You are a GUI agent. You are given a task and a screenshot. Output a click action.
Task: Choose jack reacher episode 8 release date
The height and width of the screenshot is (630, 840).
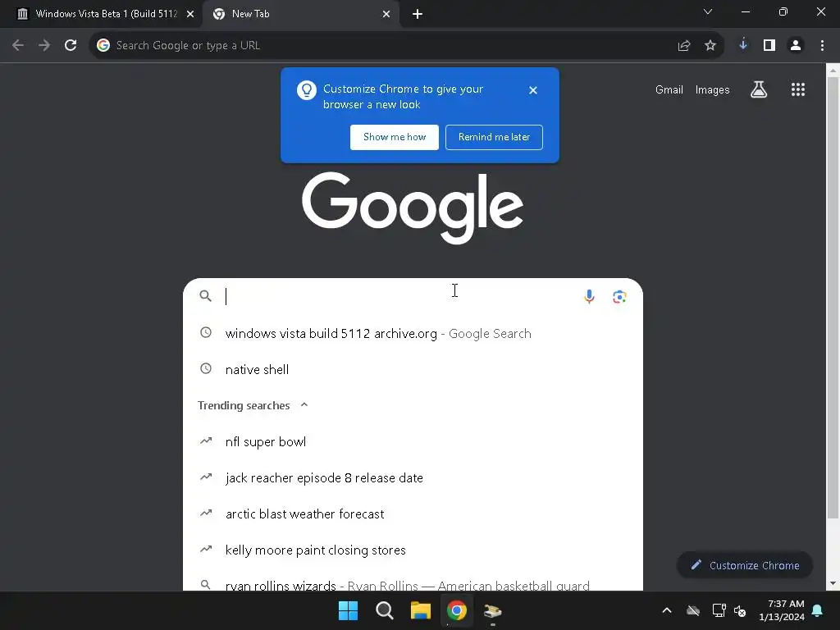(413, 478)
